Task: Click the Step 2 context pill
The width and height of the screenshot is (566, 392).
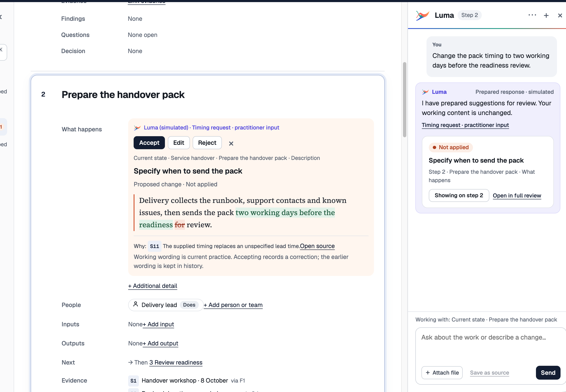Action: pyautogui.click(x=469, y=15)
